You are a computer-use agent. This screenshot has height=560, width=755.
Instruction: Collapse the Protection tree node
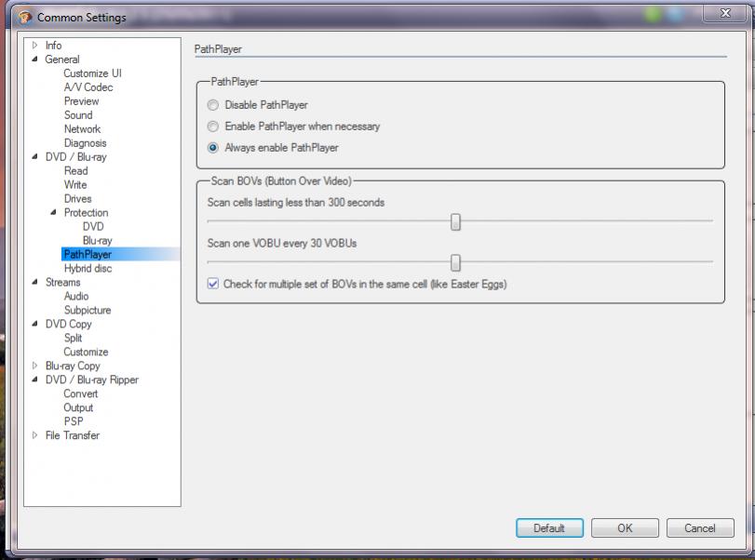point(53,212)
